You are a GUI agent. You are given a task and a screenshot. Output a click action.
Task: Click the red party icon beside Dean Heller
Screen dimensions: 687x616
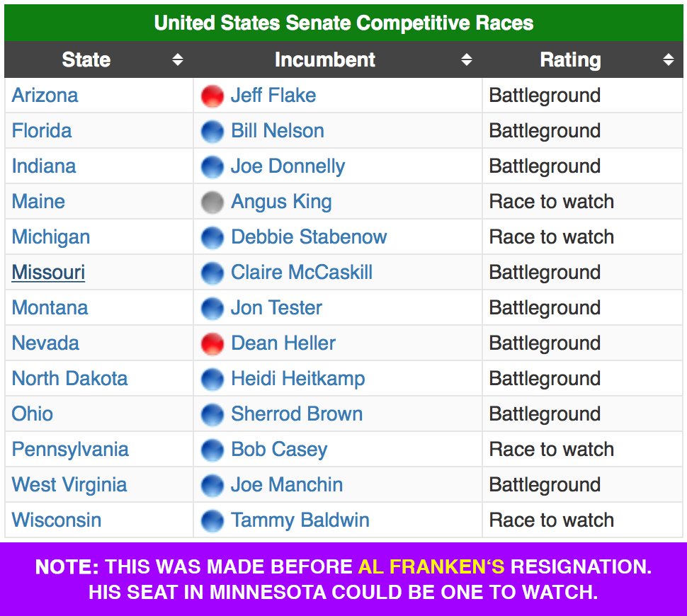[212, 343]
